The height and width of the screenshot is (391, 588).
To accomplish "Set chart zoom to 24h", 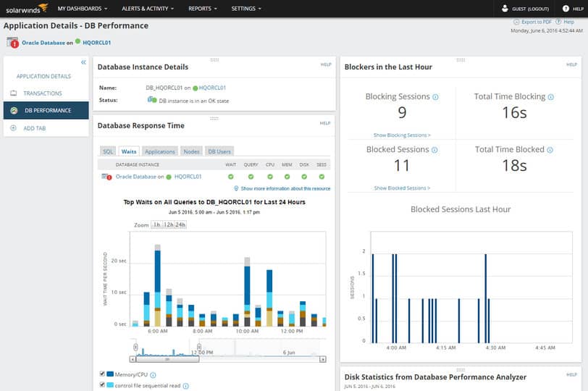I will tap(180, 224).
